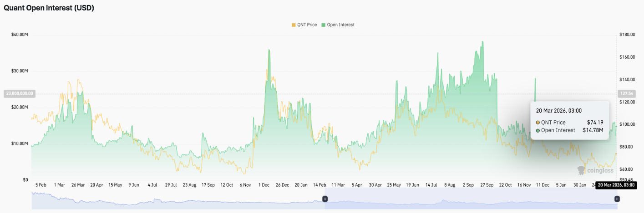Click the 1 Dec date on x-axis
The height and width of the screenshot is (213, 644).
point(264,185)
